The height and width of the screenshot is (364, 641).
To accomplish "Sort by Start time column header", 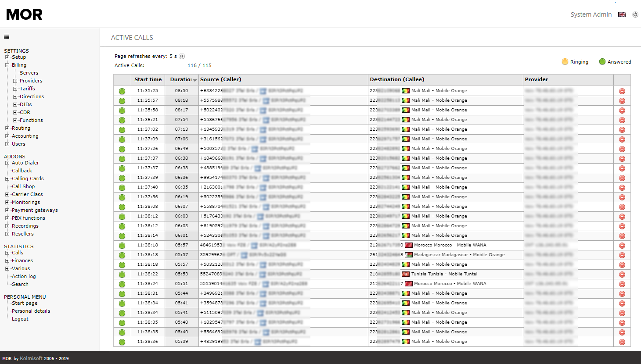I will tap(148, 79).
